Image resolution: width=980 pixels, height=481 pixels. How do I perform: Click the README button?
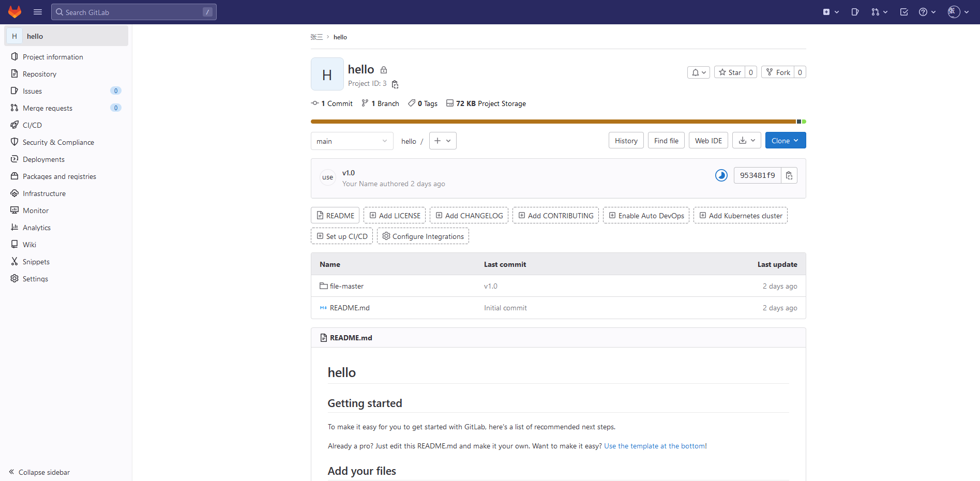[x=335, y=216]
